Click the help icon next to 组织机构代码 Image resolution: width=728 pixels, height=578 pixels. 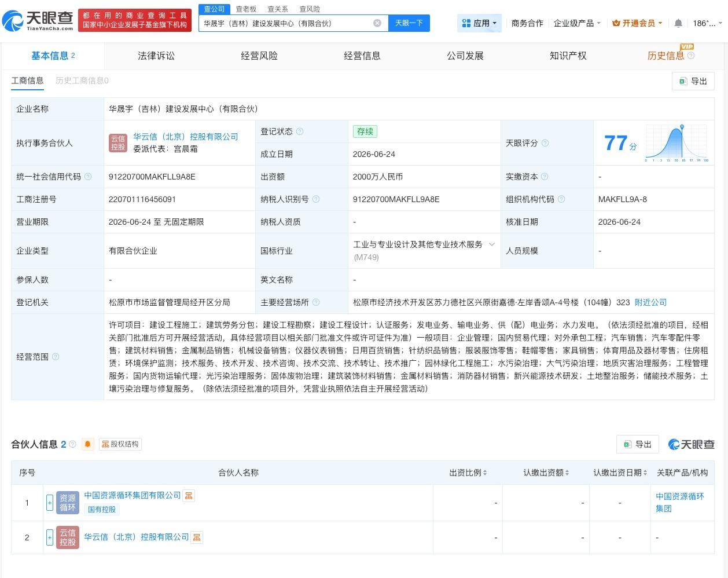point(561,199)
